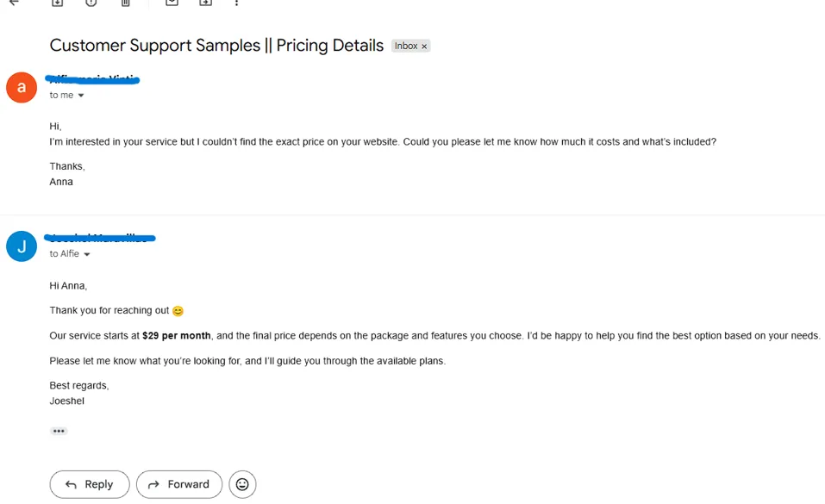825x504 pixels.
Task: Click the Inbox label tag
Action: pos(405,47)
